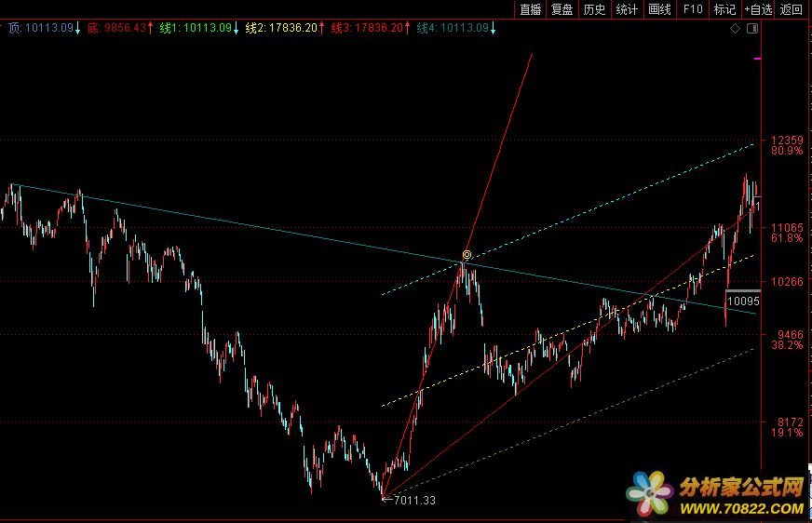812x523 pixels.
Task: Click the circular marker at the peak
Action: coord(467,255)
